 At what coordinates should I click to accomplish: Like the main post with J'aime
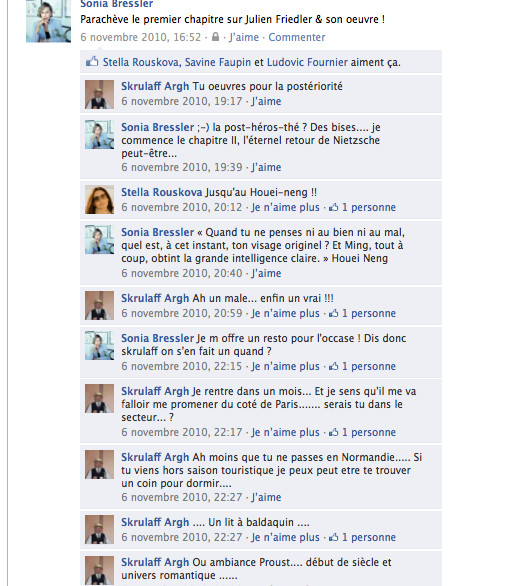click(x=244, y=37)
